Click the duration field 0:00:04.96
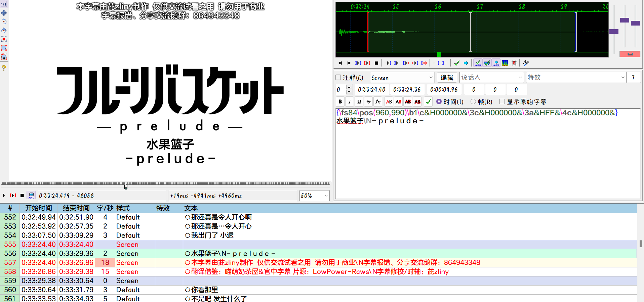Viewport: 644px width, 302px height. coord(444,90)
